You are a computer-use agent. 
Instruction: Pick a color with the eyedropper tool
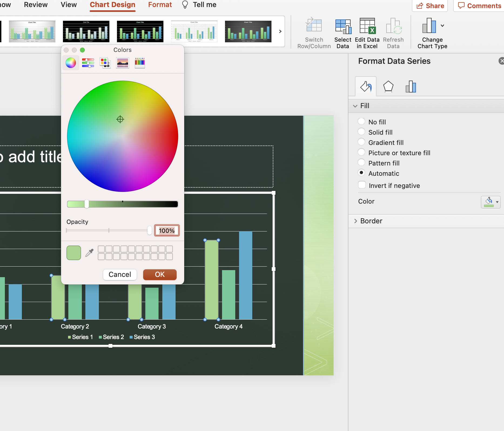coord(89,253)
